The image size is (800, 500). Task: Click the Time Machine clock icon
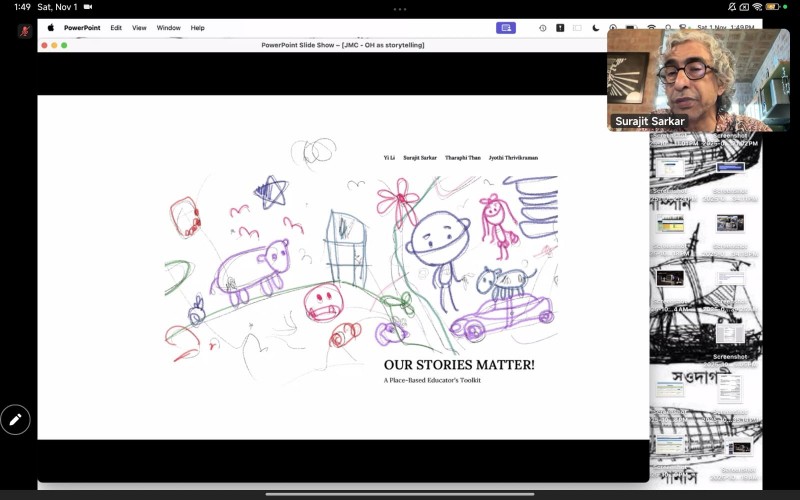pos(542,28)
